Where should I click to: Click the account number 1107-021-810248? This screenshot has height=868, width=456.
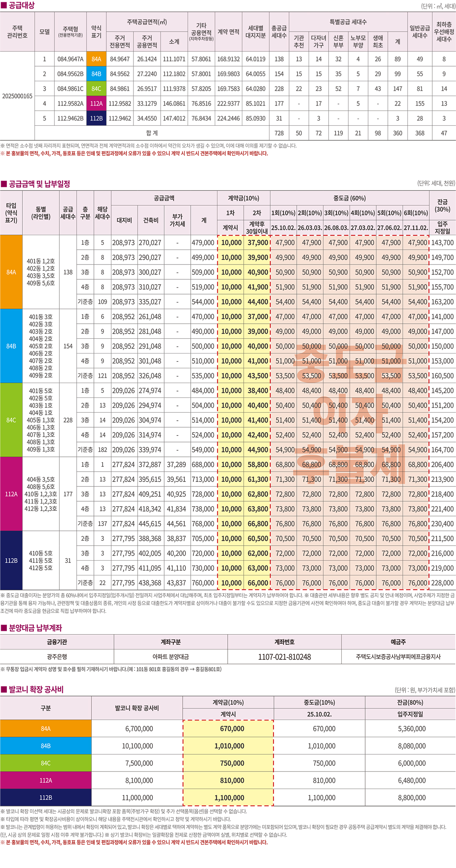[284, 657]
